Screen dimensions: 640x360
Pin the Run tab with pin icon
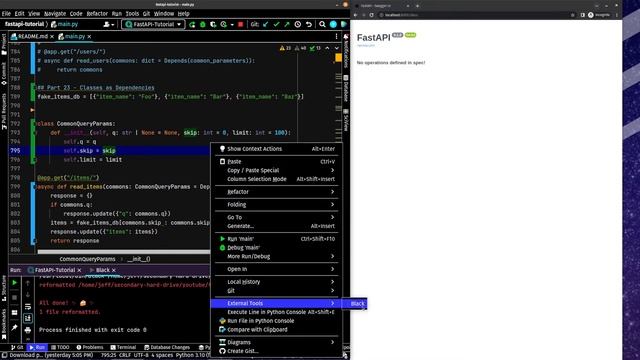tap(15, 327)
